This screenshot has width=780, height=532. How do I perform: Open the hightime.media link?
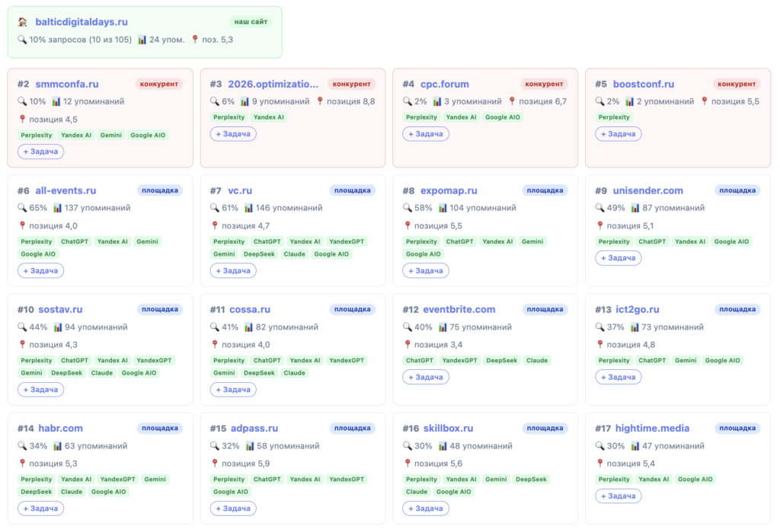[x=652, y=428]
